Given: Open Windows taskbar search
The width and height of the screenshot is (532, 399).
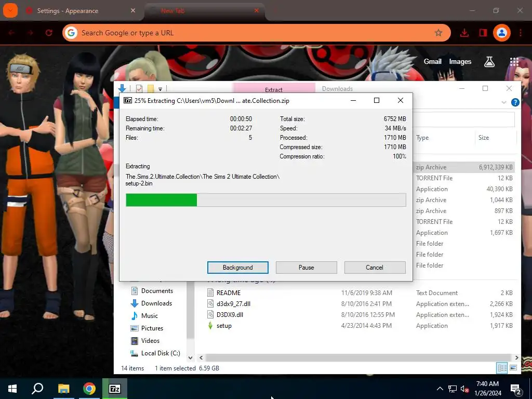Looking at the screenshot, I should point(37,389).
